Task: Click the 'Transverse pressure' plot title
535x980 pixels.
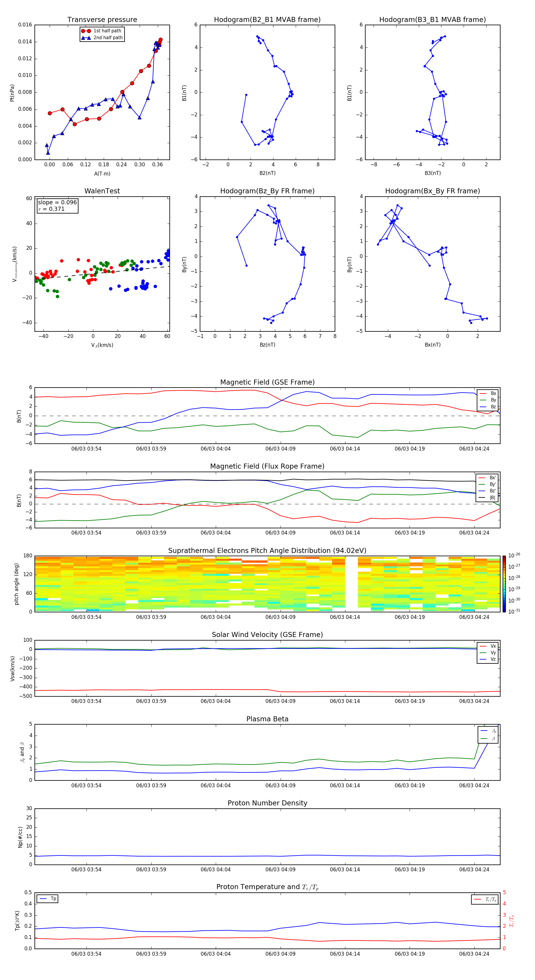Action: [x=102, y=20]
